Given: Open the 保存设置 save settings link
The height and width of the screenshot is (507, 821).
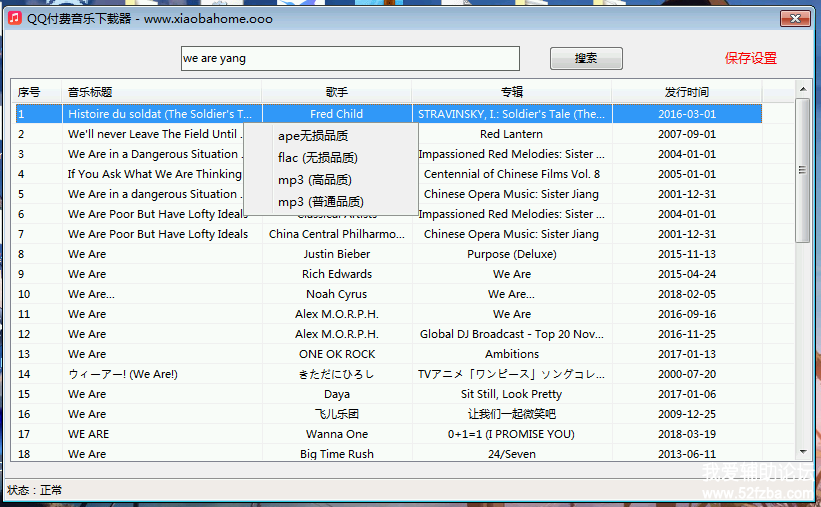Looking at the screenshot, I should [x=750, y=58].
